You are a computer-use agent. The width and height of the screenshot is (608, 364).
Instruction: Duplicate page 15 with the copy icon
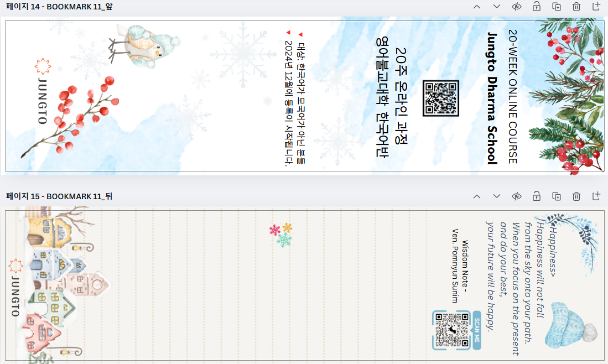coord(557,196)
